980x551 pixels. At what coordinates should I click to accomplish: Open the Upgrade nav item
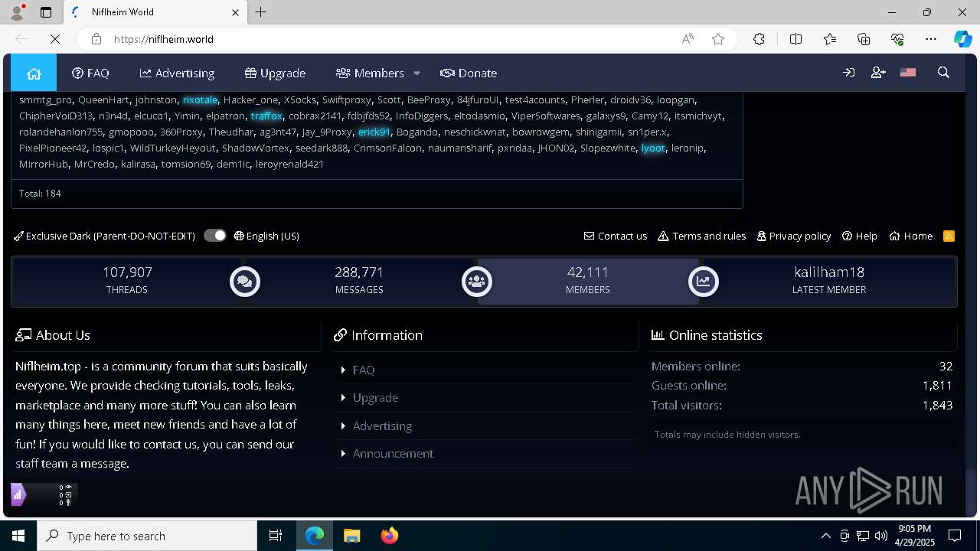click(275, 73)
